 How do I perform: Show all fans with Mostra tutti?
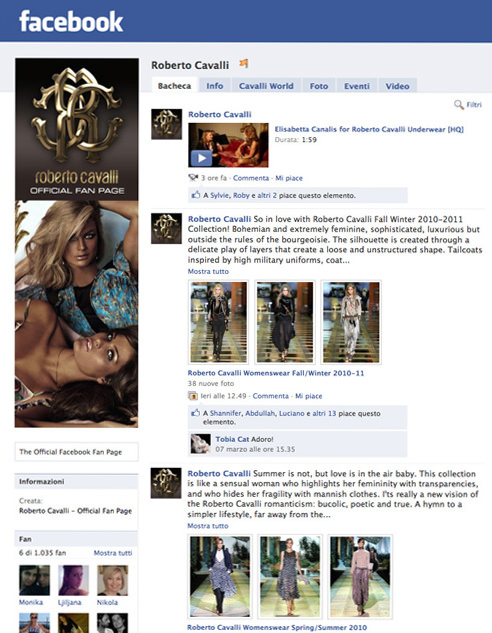(113, 553)
